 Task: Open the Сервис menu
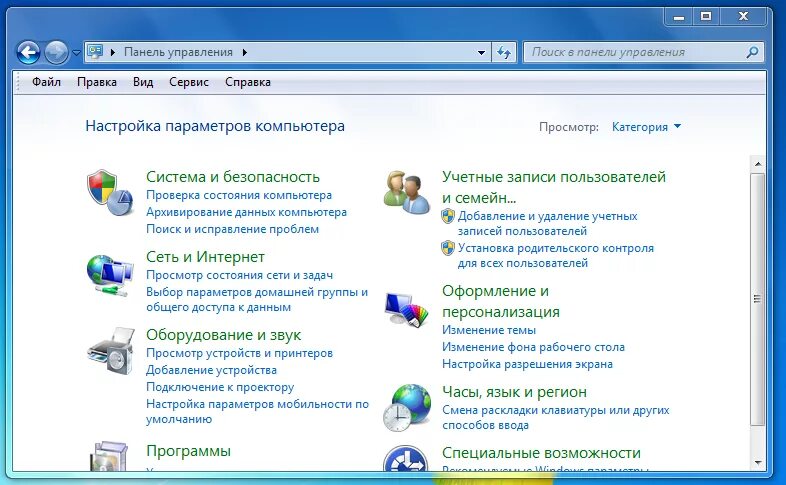coord(188,82)
